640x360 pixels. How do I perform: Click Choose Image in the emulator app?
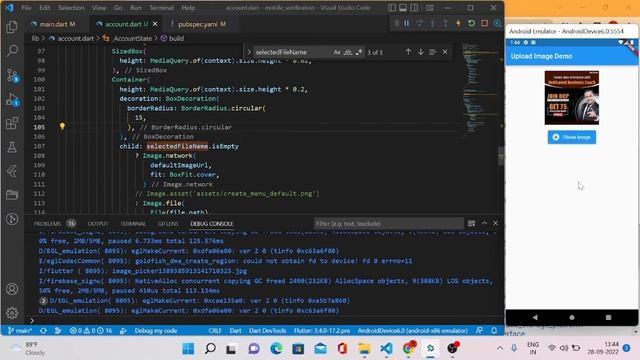pyautogui.click(x=571, y=137)
